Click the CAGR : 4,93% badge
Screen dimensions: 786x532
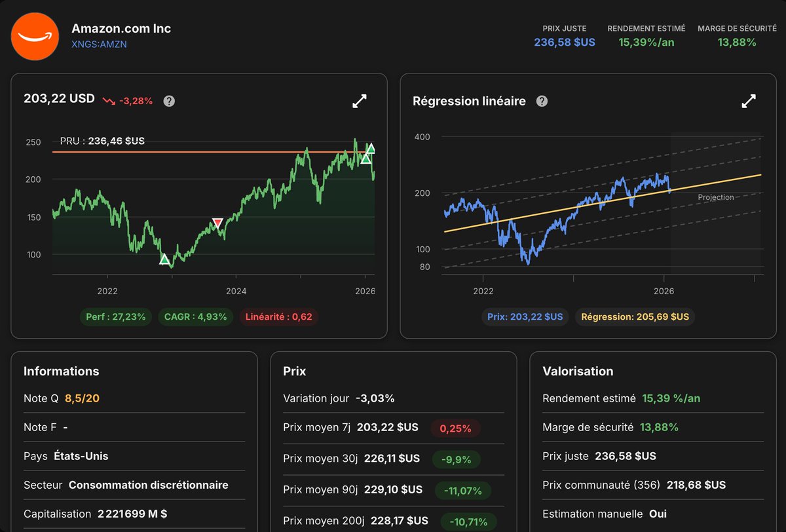tap(196, 316)
